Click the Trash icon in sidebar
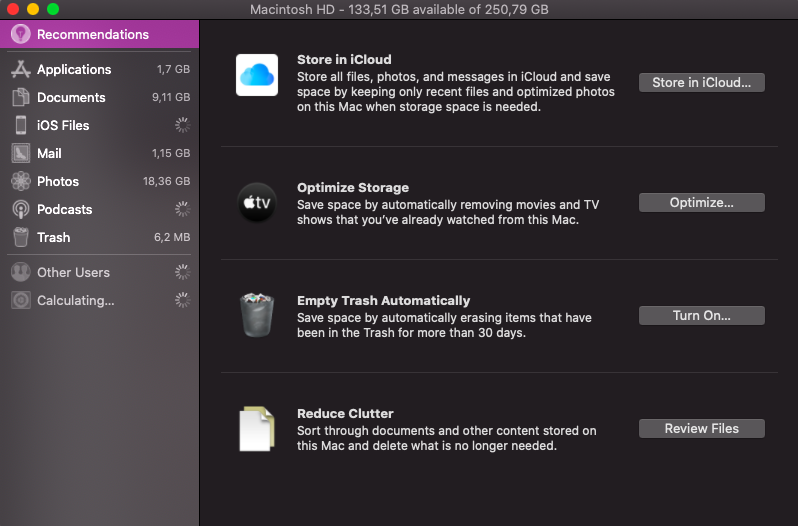The height and width of the screenshot is (526, 798). [x=20, y=237]
